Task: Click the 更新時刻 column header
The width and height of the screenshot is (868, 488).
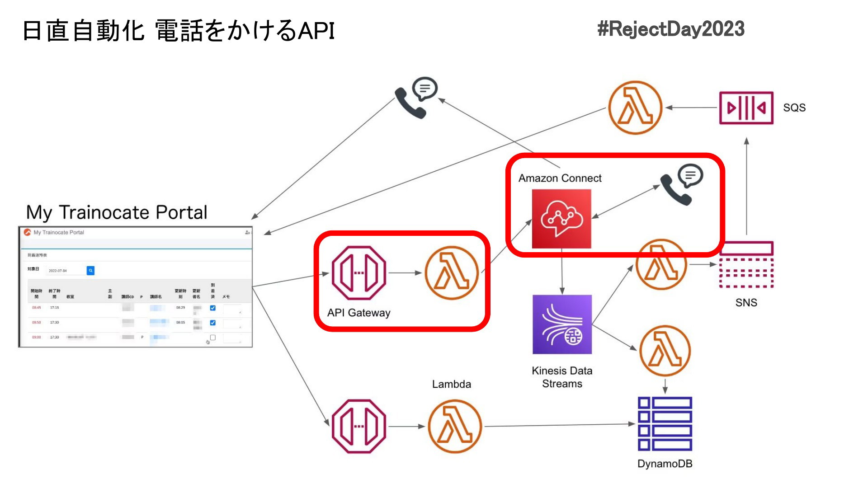Action: pyautogui.click(x=180, y=294)
